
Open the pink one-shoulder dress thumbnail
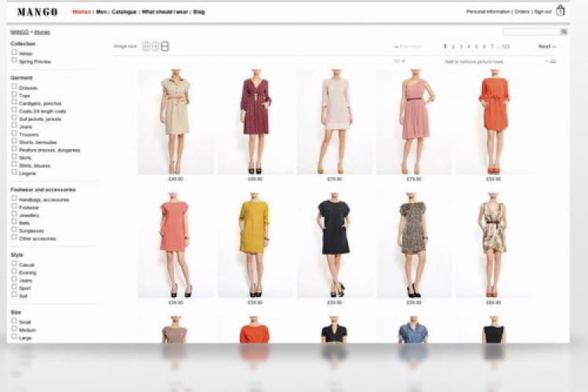click(x=414, y=122)
